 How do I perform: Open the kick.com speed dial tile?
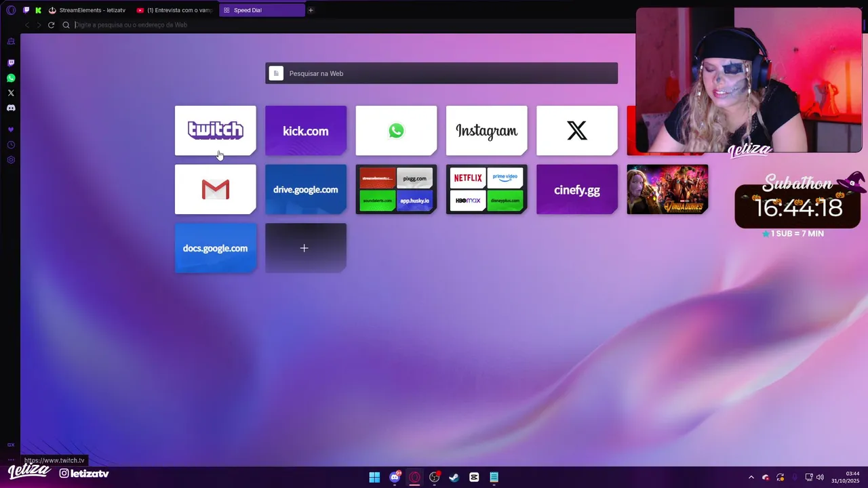point(306,130)
